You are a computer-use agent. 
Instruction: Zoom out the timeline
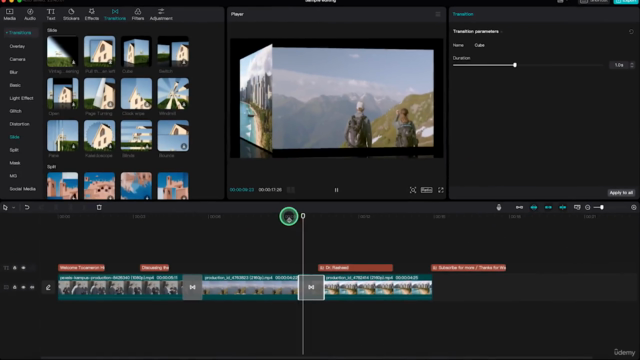pos(588,207)
